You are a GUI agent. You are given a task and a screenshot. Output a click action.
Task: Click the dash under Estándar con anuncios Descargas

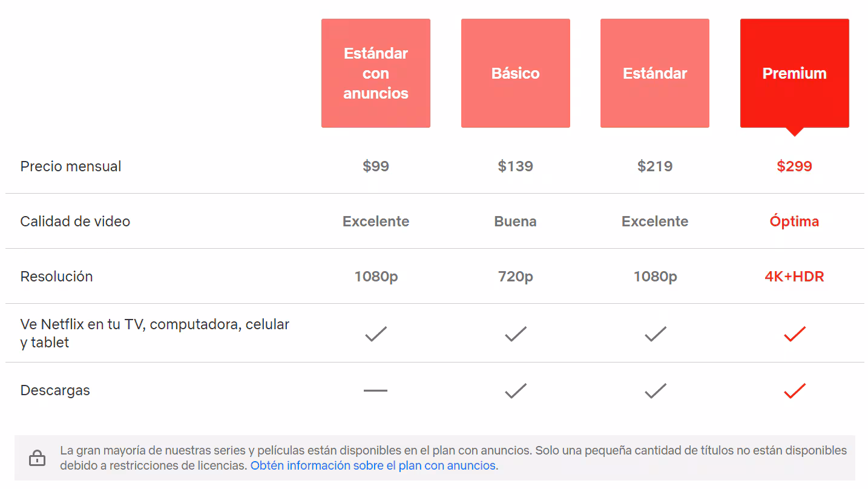(375, 390)
